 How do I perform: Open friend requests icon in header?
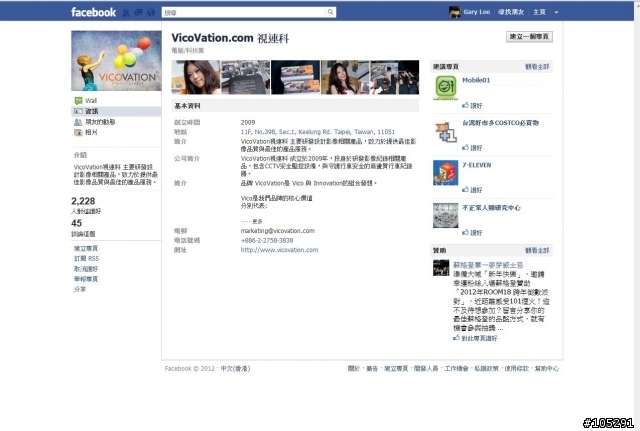pos(126,13)
